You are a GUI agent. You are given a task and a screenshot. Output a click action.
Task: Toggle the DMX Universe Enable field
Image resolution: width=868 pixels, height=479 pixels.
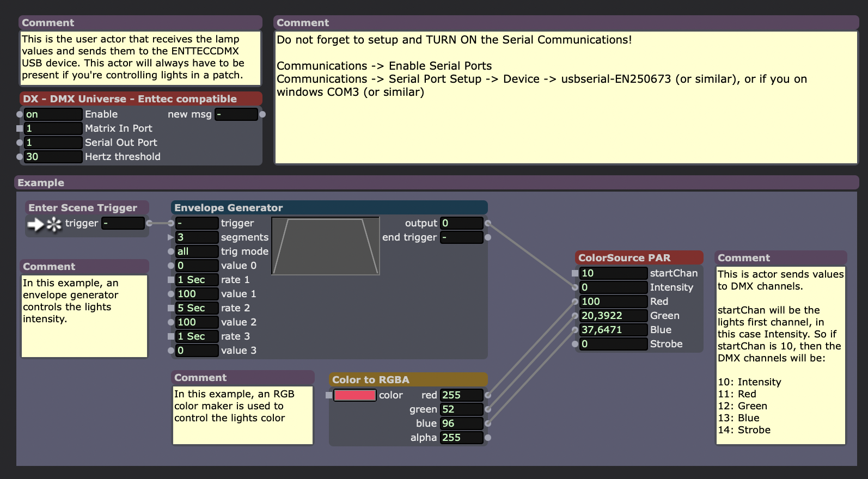pyautogui.click(x=53, y=114)
